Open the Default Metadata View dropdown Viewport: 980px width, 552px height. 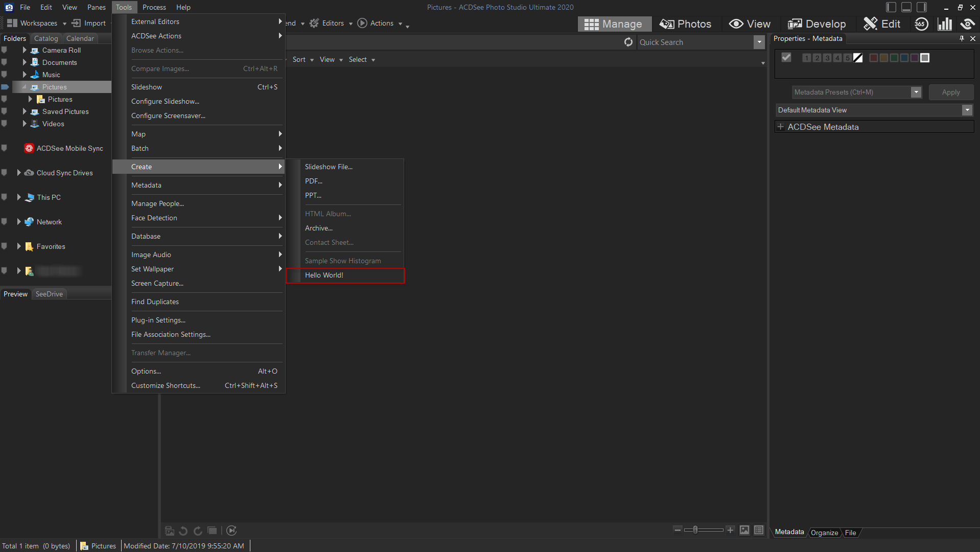[967, 110]
